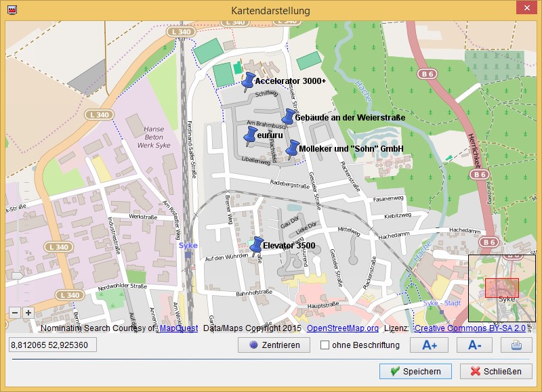This screenshot has height=392, width=542.
Task: Click the coordinates text field
Action: pyautogui.click(x=52, y=345)
